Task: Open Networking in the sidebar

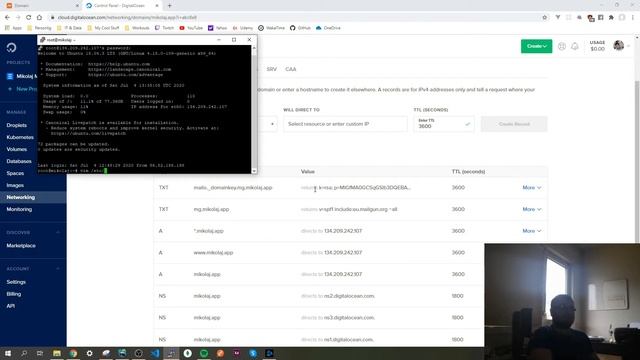Action: click(20, 197)
